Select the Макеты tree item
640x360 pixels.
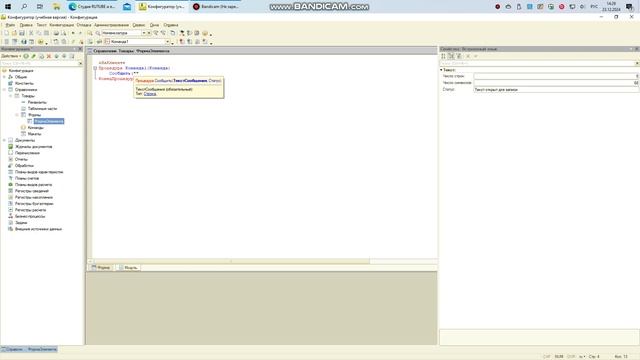point(34,134)
